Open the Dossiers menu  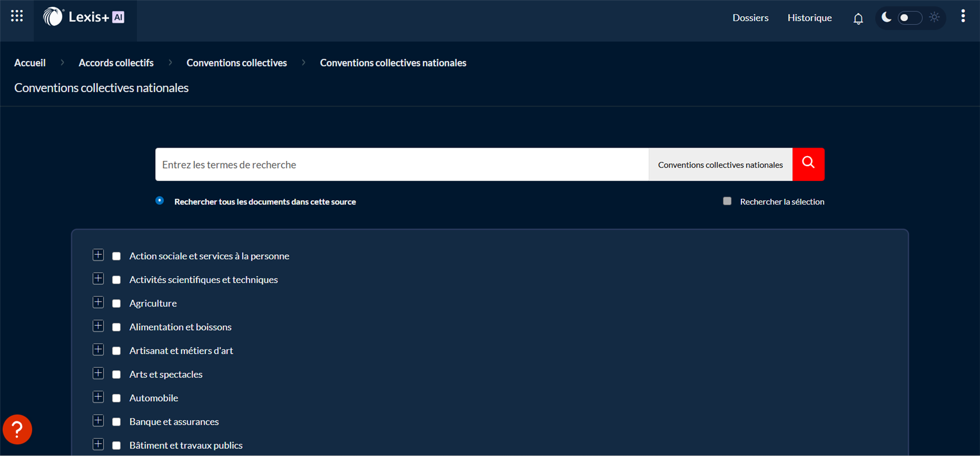click(750, 18)
